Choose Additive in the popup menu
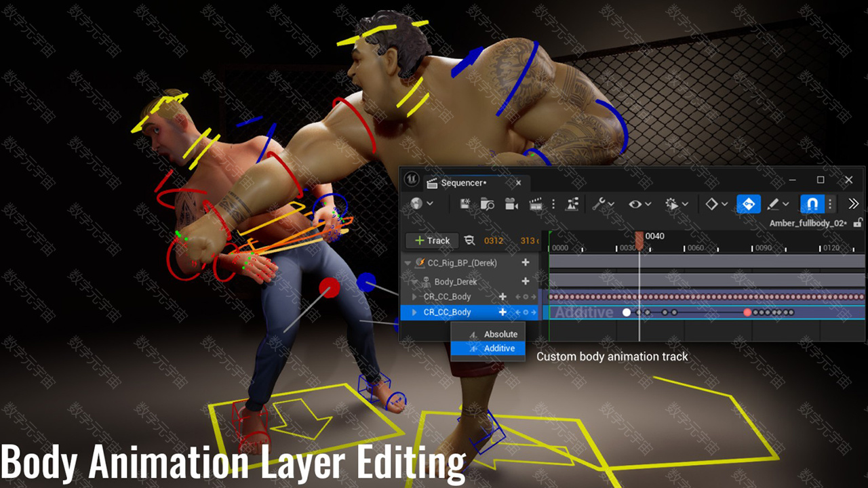Screen dimensions: 868x488 (499, 348)
